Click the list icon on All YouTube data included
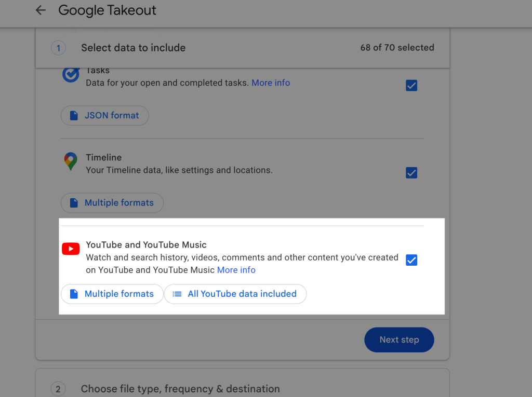This screenshot has width=532, height=397. tap(177, 294)
